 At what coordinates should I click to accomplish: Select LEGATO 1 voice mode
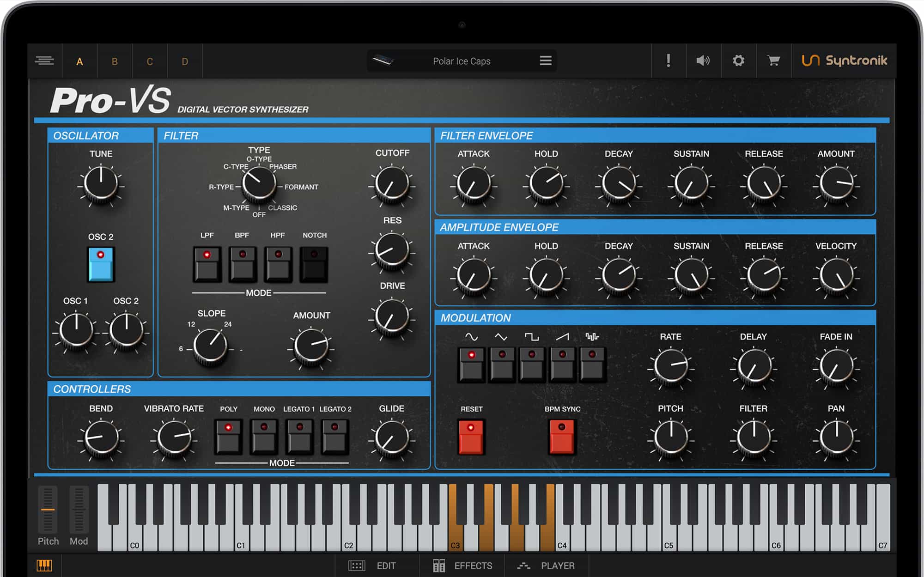[299, 437]
